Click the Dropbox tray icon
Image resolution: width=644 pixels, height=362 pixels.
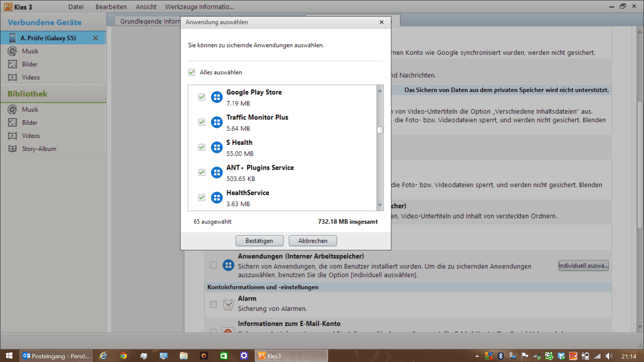coord(561,356)
